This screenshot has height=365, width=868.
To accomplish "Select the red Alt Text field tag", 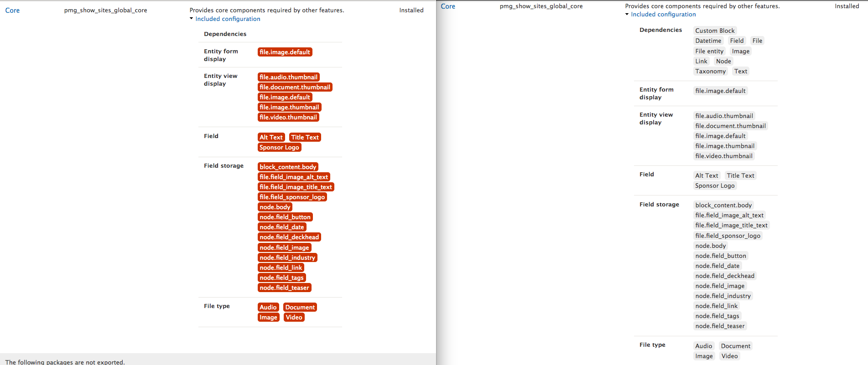I will (x=271, y=137).
